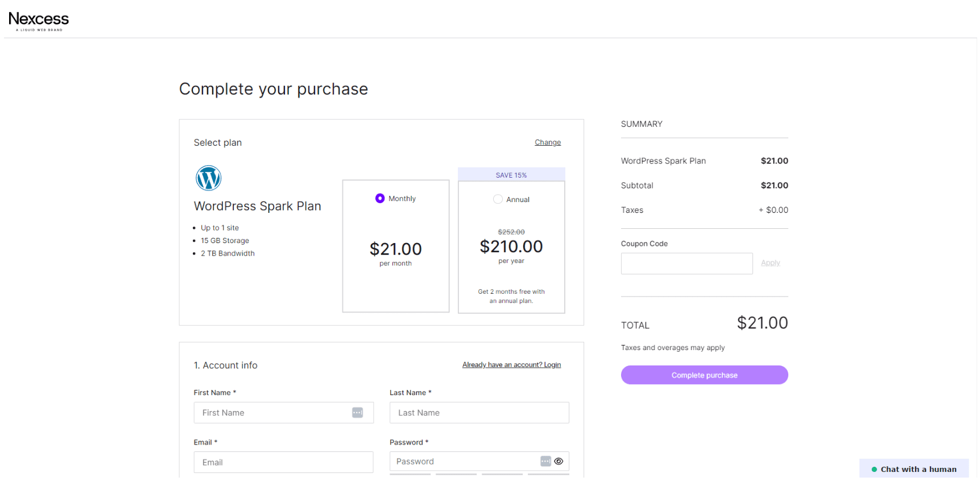The image size is (980, 481).
Task: Click 'Get 2 months free' annual note
Action: [511, 296]
